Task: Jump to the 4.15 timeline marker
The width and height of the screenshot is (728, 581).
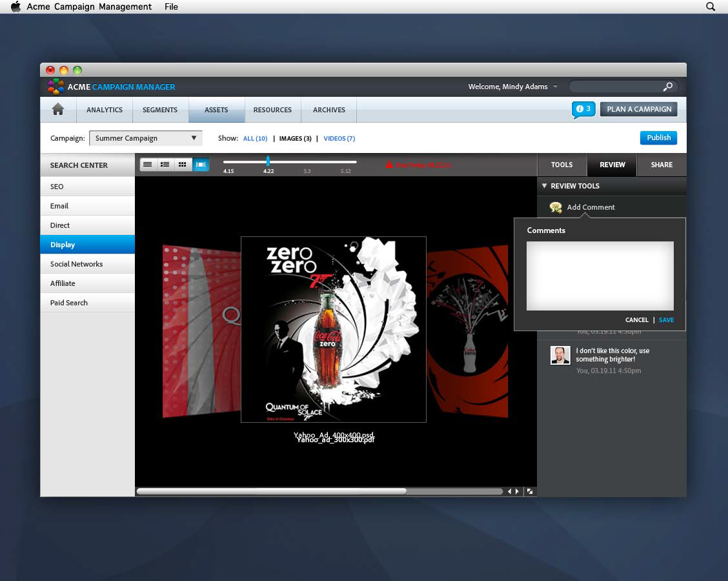Action: (228, 171)
